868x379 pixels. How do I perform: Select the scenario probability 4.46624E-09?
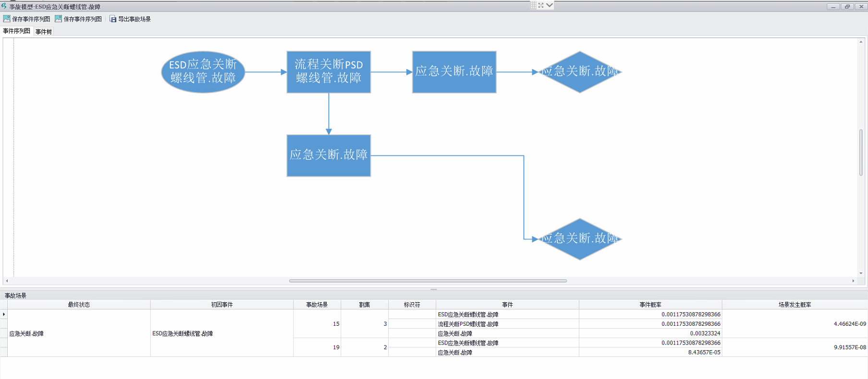point(795,324)
